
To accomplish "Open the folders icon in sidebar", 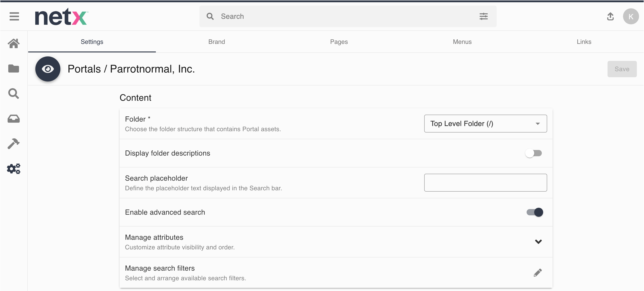I will pyautogui.click(x=14, y=68).
